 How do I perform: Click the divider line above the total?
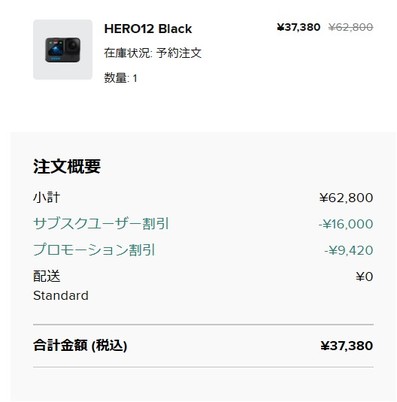[x=203, y=324]
